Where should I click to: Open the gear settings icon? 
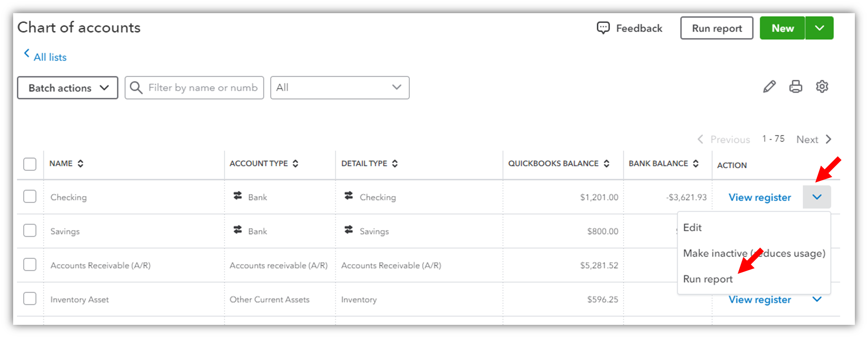(x=822, y=87)
